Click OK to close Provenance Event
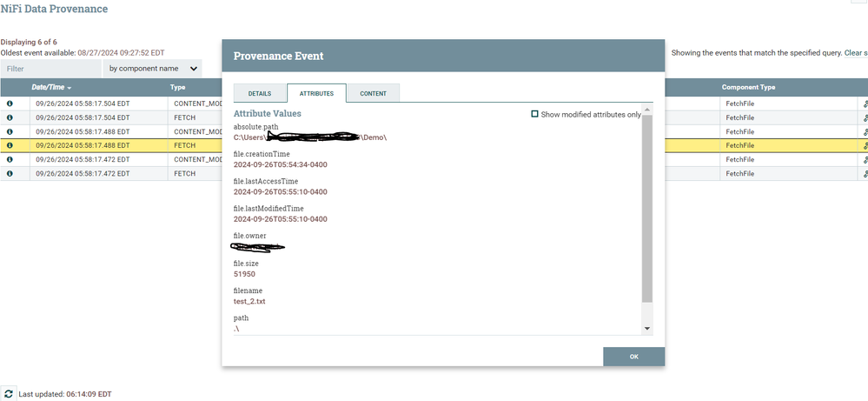This screenshot has height=401, width=868. pyautogui.click(x=633, y=357)
